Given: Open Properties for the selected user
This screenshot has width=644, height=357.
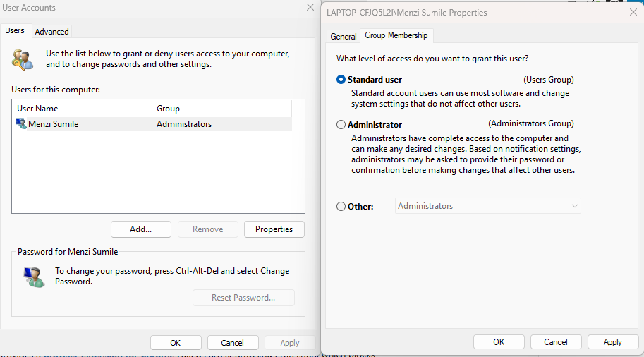Looking at the screenshot, I should pos(274,229).
